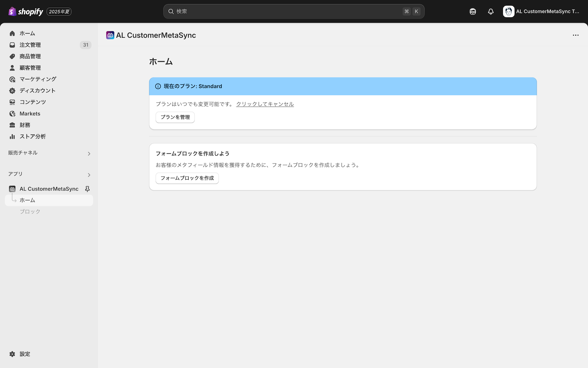Screen dimensions: 588x368
Task: Click the store avatar icon
Action: click(x=508, y=11)
